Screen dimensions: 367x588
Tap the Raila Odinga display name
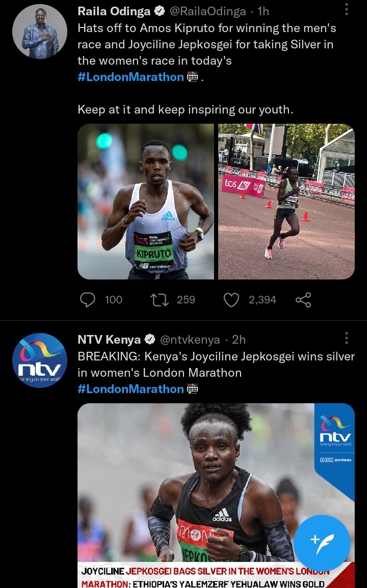114,11
